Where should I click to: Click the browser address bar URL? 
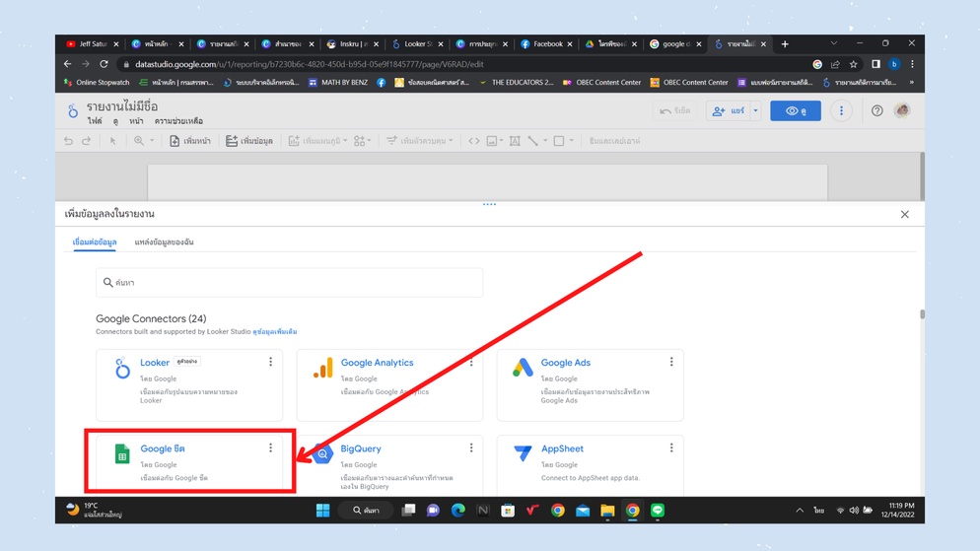(310, 64)
